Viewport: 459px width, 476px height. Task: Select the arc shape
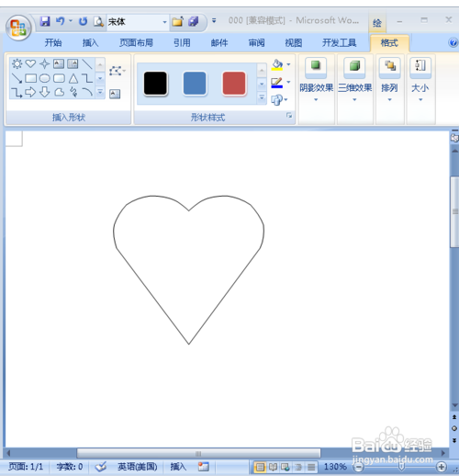point(87,92)
